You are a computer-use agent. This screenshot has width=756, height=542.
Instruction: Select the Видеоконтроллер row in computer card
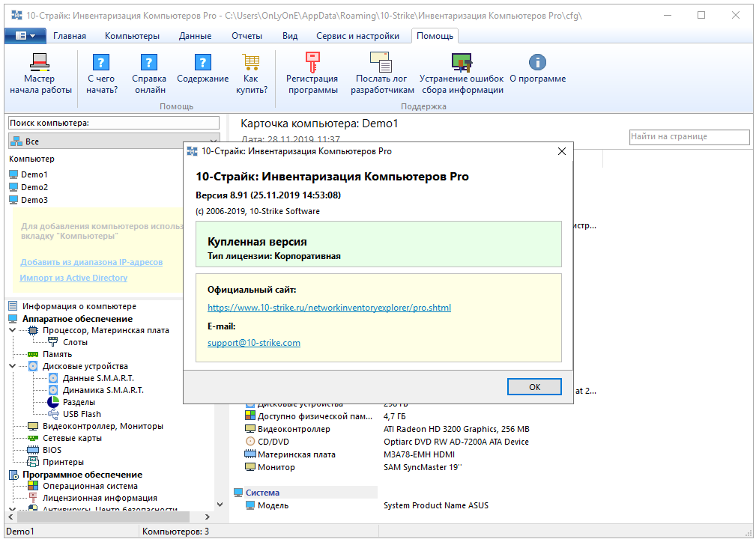387,429
